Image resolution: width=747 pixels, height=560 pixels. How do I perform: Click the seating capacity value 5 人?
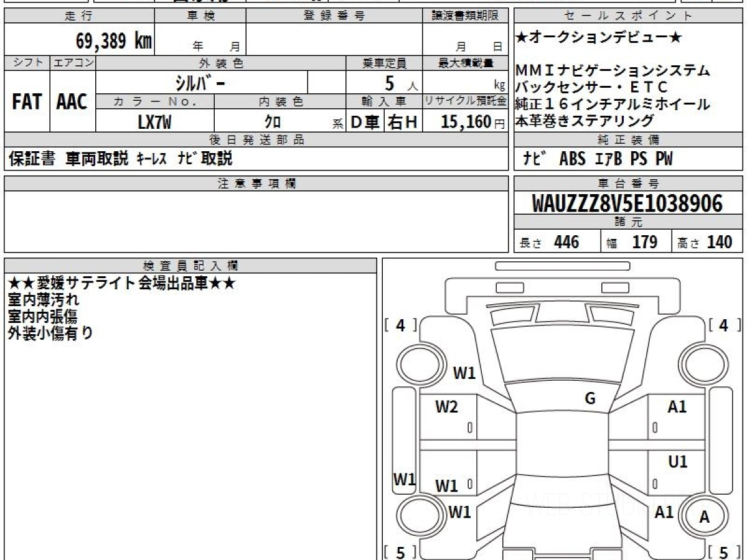click(401, 83)
